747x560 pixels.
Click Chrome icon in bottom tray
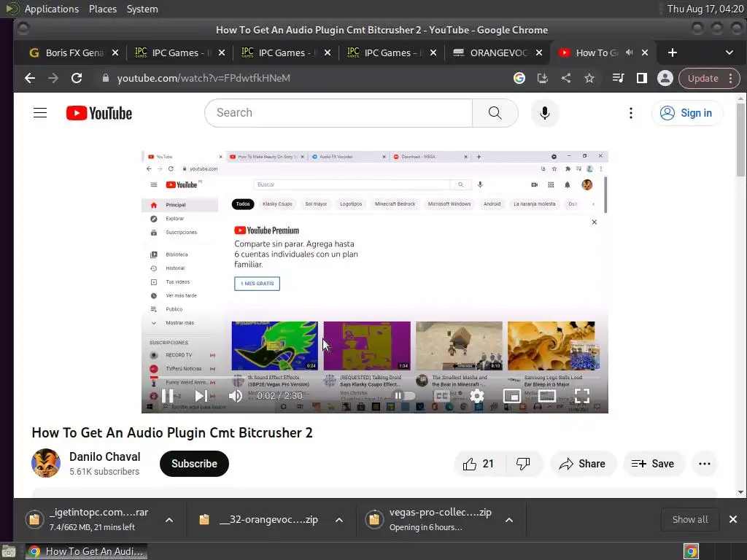click(x=691, y=551)
